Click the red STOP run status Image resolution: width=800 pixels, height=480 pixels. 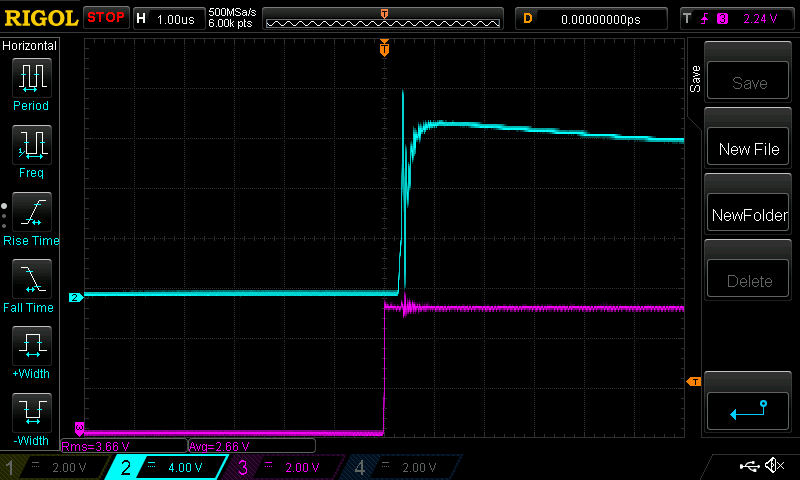coord(106,18)
